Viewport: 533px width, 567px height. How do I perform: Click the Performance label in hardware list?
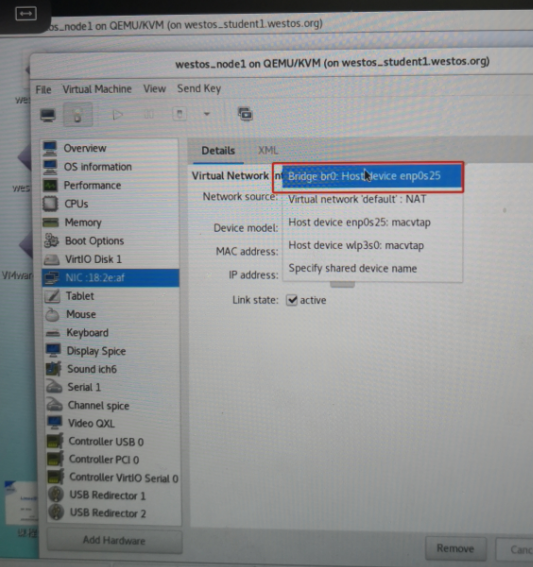click(93, 186)
